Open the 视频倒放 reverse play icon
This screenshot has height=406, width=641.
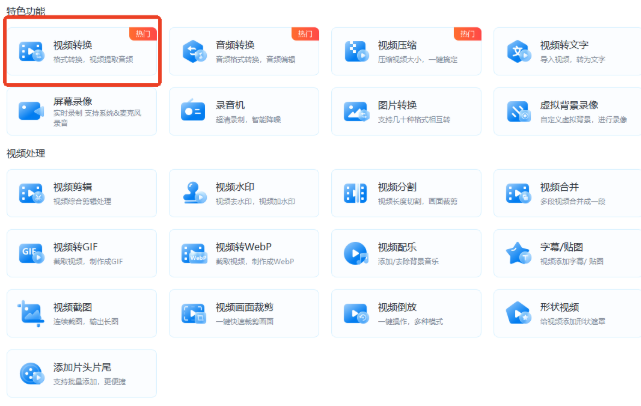click(x=356, y=314)
